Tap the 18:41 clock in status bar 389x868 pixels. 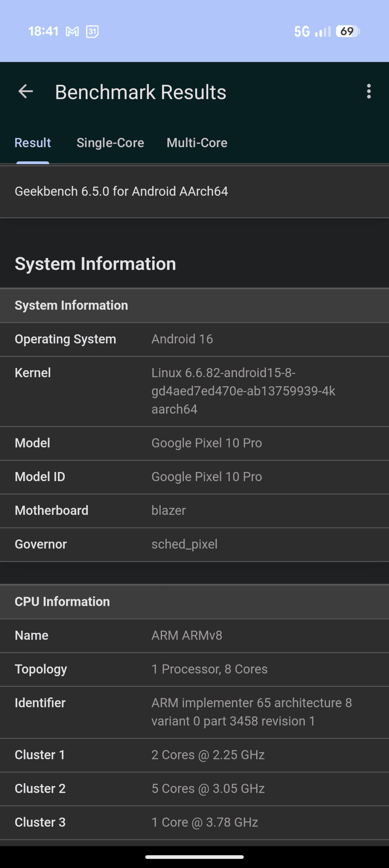pyautogui.click(x=43, y=32)
